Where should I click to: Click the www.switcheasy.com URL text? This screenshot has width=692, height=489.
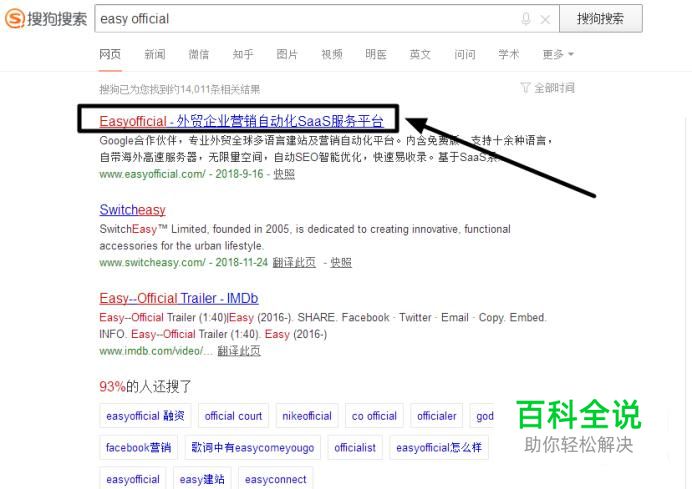point(152,262)
